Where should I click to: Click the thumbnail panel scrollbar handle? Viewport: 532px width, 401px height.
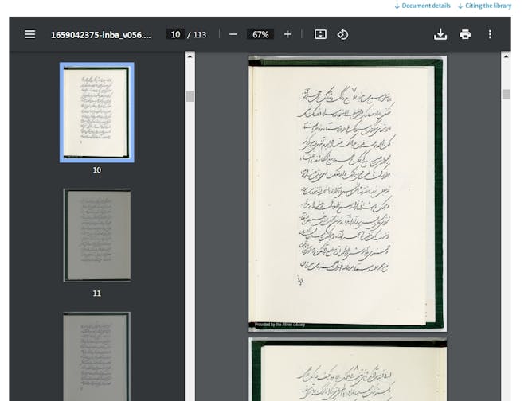click(x=190, y=96)
